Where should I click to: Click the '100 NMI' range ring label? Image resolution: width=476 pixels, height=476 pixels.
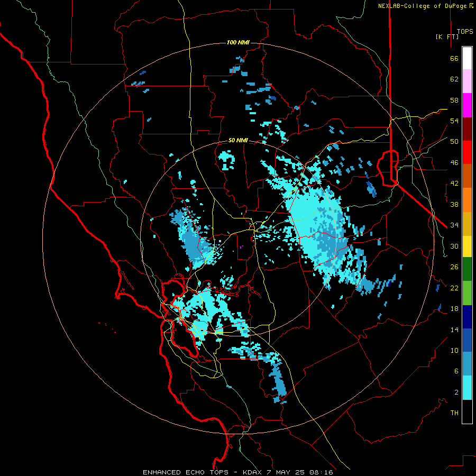coord(238,42)
